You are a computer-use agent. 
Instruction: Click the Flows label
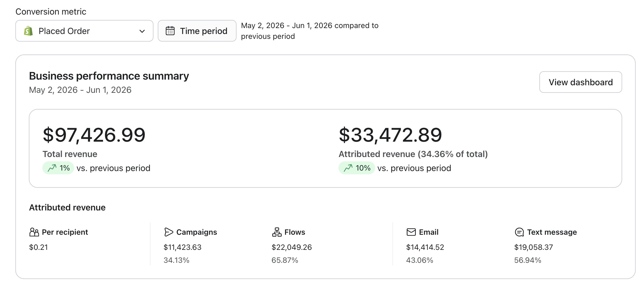(x=295, y=232)
